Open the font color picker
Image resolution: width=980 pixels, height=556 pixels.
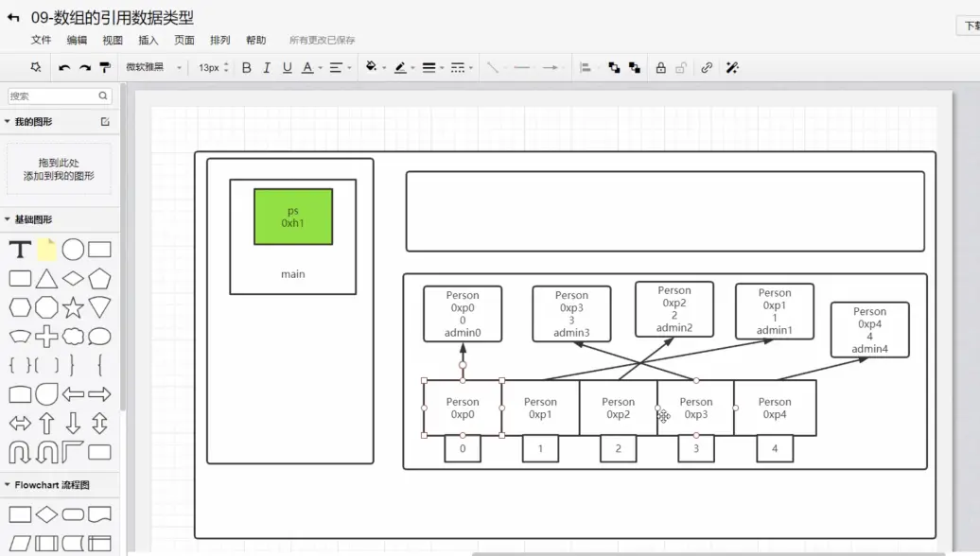click(x=310, y=67)
